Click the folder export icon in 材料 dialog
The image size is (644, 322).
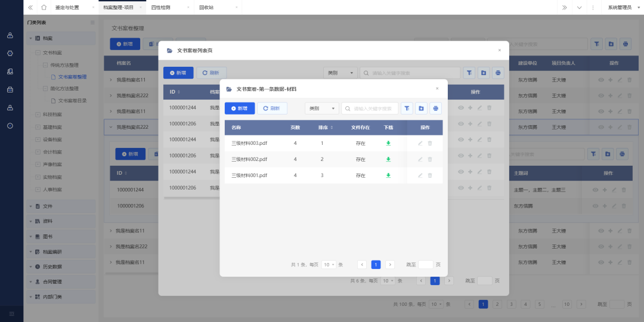point(421,109)
